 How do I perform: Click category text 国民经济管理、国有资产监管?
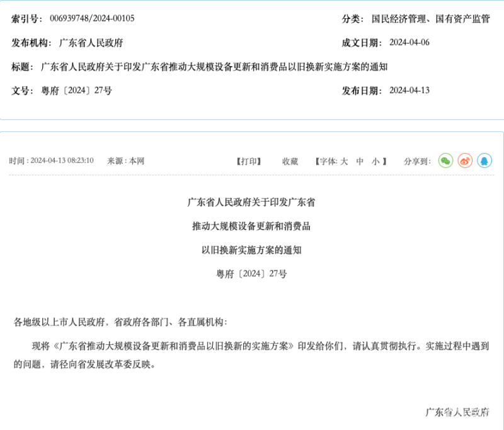pos(430,19)
